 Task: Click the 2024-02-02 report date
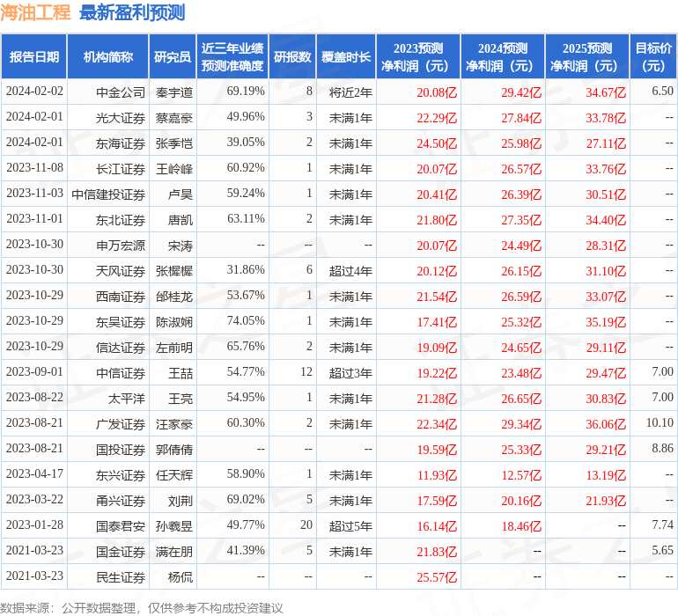click(34, 92)
